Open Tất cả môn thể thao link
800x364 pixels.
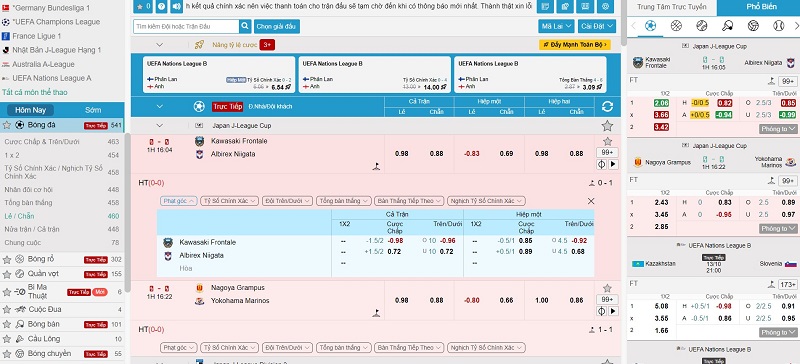(35, 92)
